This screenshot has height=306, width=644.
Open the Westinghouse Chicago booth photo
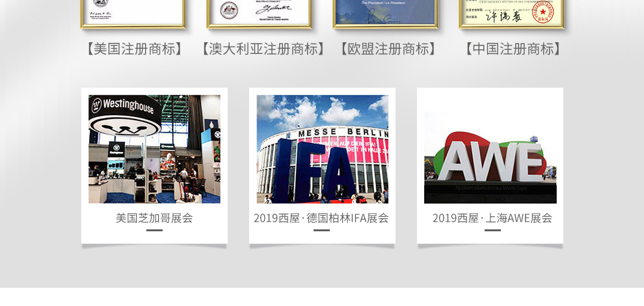(x=154, y=149)
